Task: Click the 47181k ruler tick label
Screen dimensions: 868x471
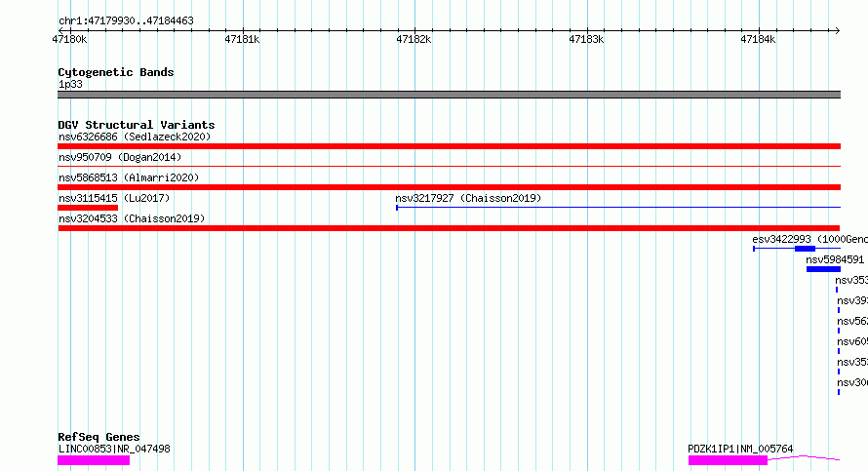Action: click(242, 39)
